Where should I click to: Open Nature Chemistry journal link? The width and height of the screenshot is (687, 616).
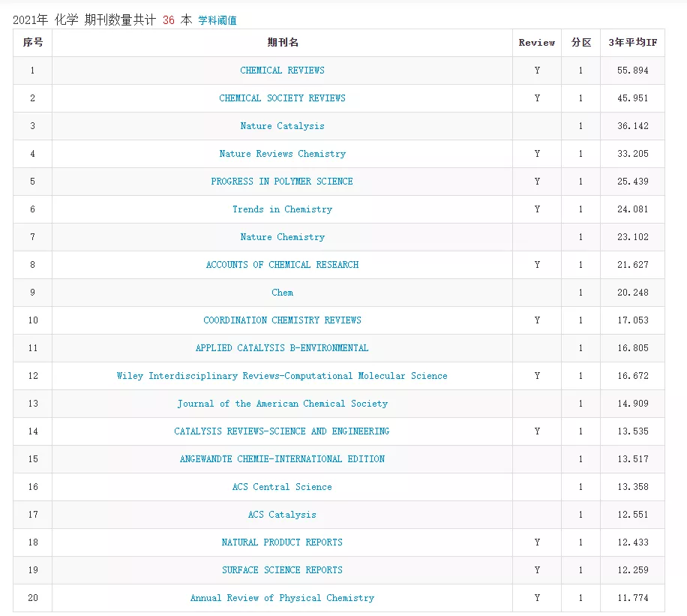tap(282, 237)
